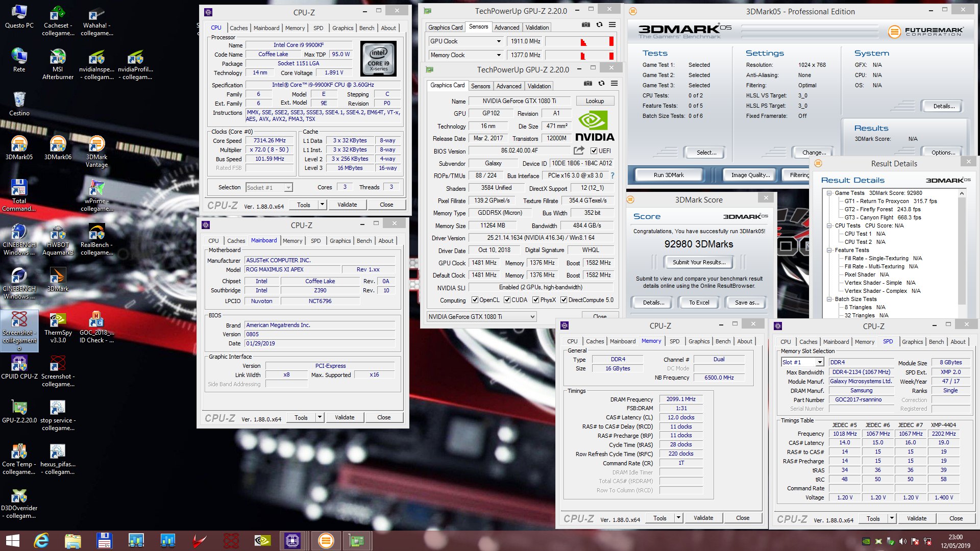Toggle UEFI checkbox in GPU-Z
Viewport: 980px width, 551px height.
(x=594, y=151)
